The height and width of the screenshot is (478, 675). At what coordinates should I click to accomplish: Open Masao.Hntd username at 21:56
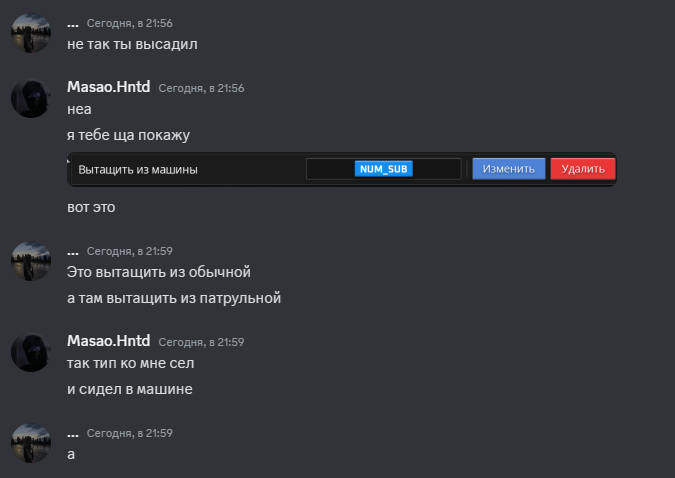click(108, 87)
